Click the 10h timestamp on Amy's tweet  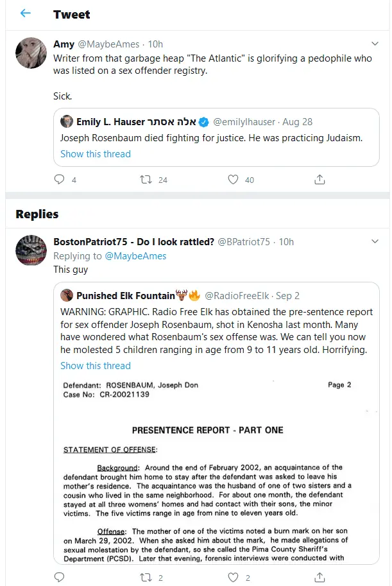(155, 44)
